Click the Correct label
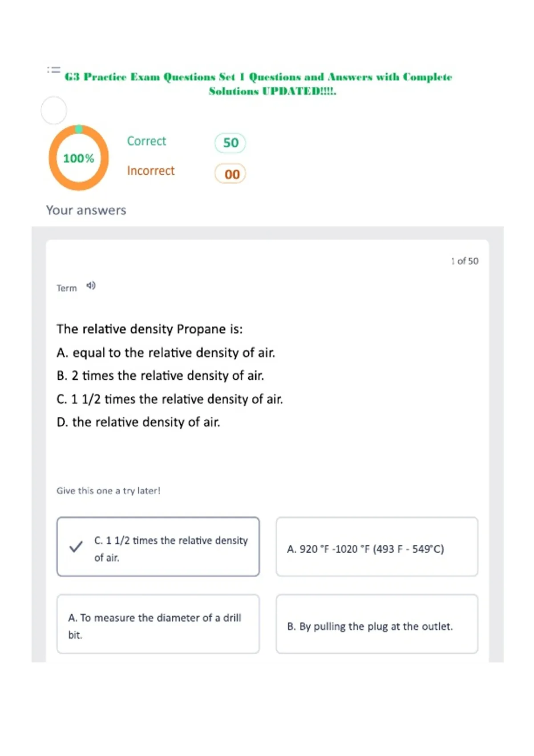This screenshot has width=534, height=756. pyautogui.click(x=146, y=141)
